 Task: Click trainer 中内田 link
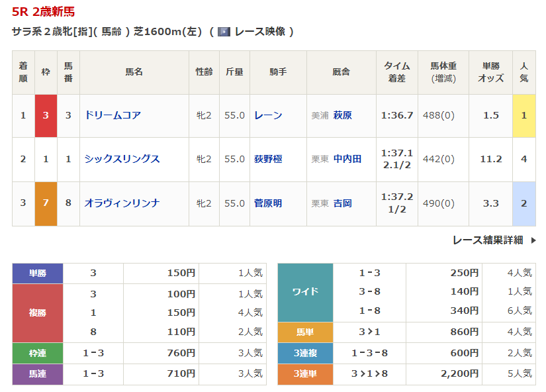(347, 159)
